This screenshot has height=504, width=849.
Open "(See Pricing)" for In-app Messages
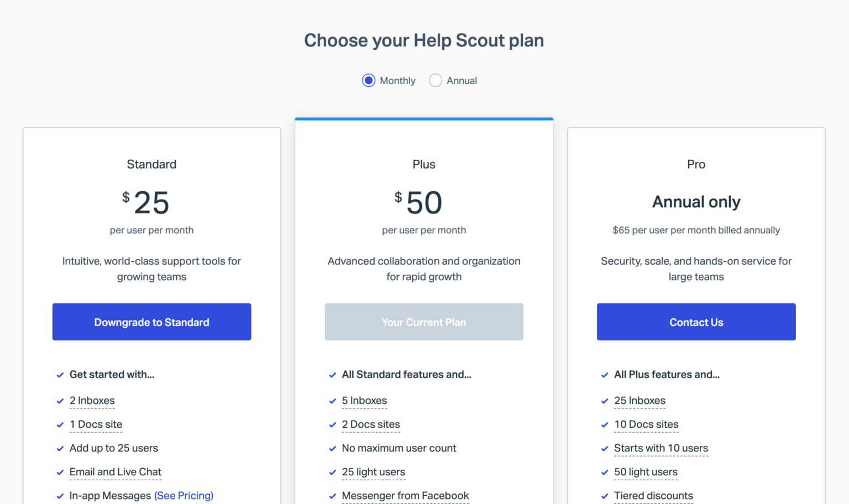(184, 496)
